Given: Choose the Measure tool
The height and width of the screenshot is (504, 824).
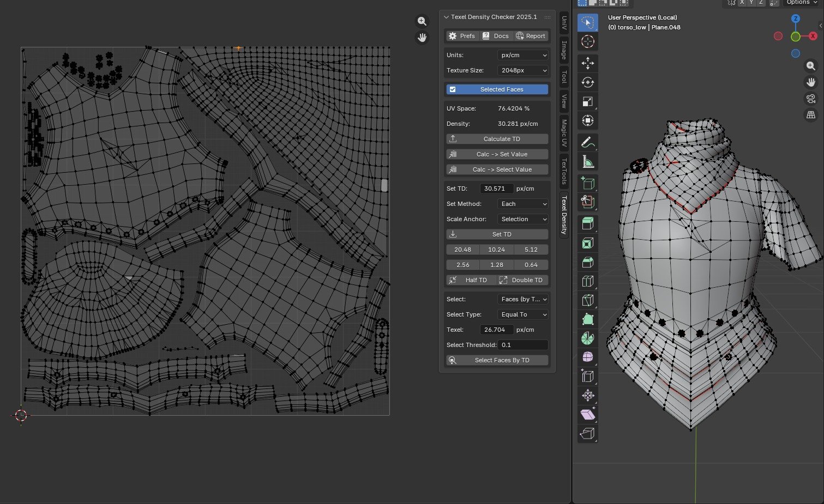Looking at the screenshot, I should click(x=587, y=162).
